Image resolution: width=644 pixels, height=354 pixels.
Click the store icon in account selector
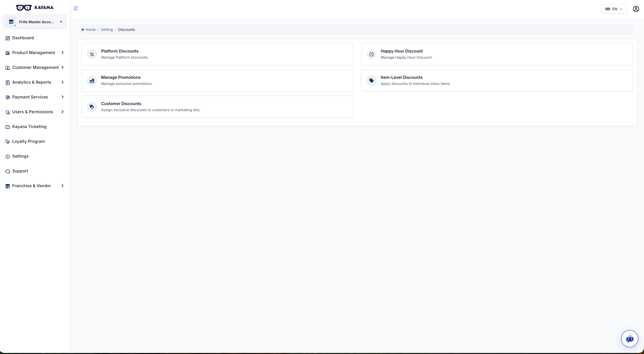(11, 22)
